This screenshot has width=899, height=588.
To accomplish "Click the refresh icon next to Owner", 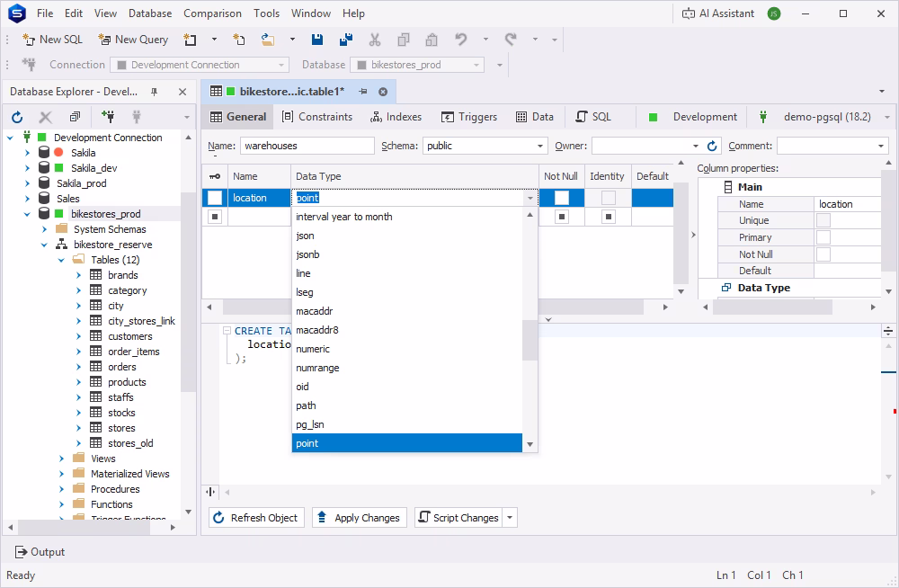I will pyautogui.click(x=712, y=146).
